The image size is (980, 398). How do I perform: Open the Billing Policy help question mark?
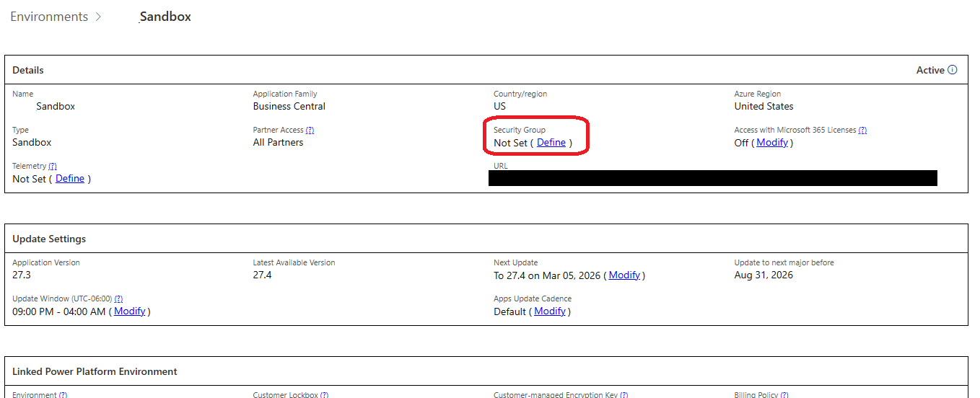(784, 394)
